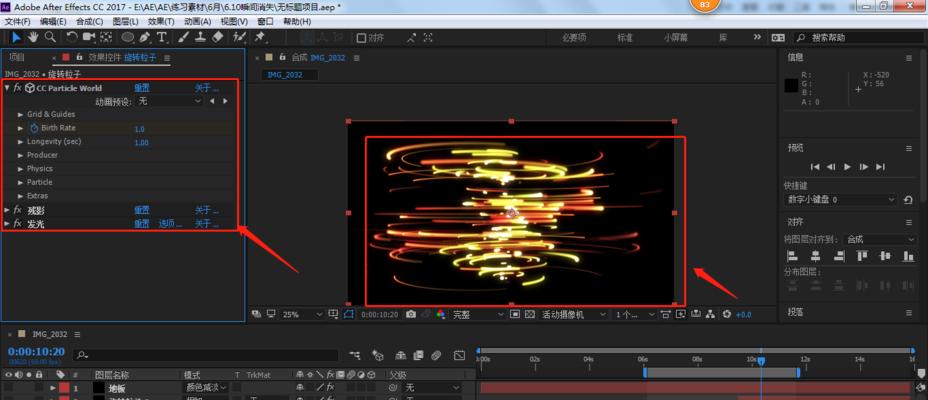This screenshot has width=928, height=400.
Task: Expand the Particle property group
Action: pos(21,182)
